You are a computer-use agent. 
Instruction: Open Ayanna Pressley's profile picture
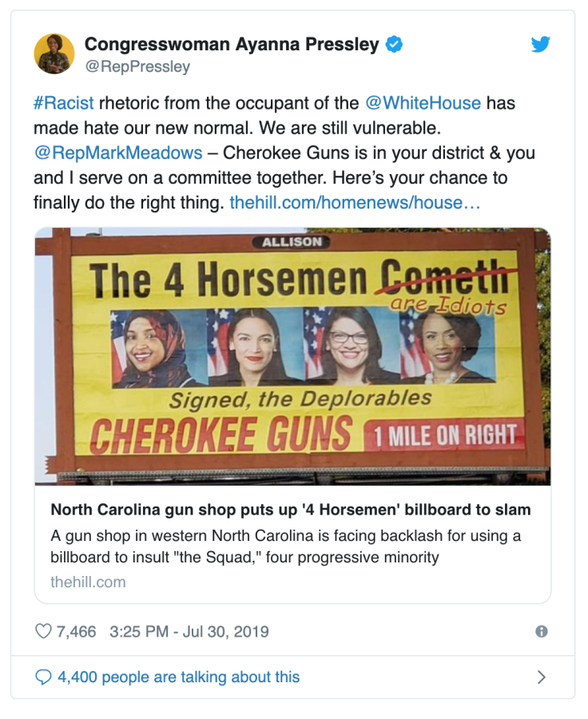54,52
